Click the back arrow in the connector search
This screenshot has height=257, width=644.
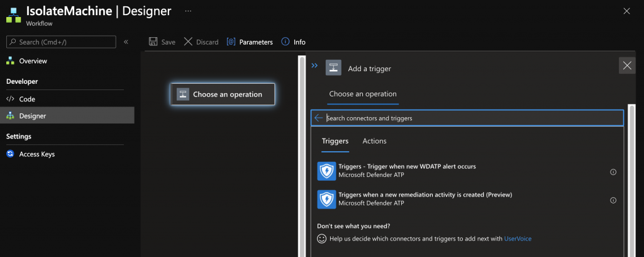pyautogui.click(x=318, y=118)
